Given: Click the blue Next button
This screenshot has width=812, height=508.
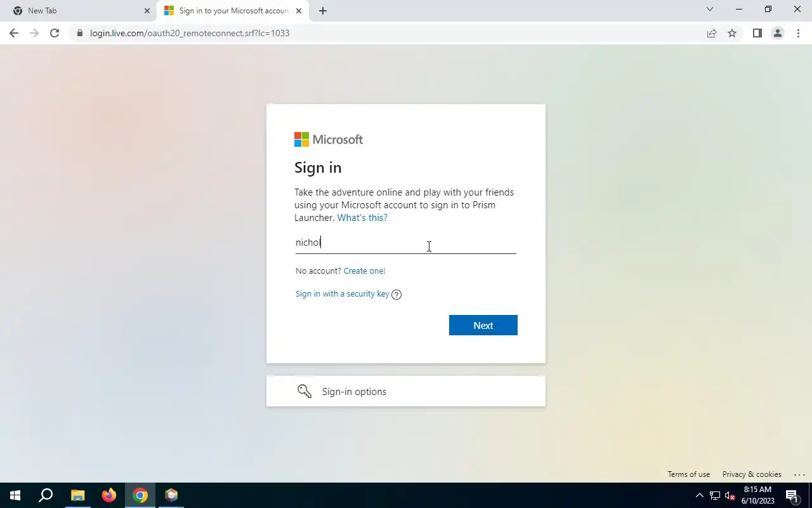Looking at the screenshot, I should click(x=483, y=325).
